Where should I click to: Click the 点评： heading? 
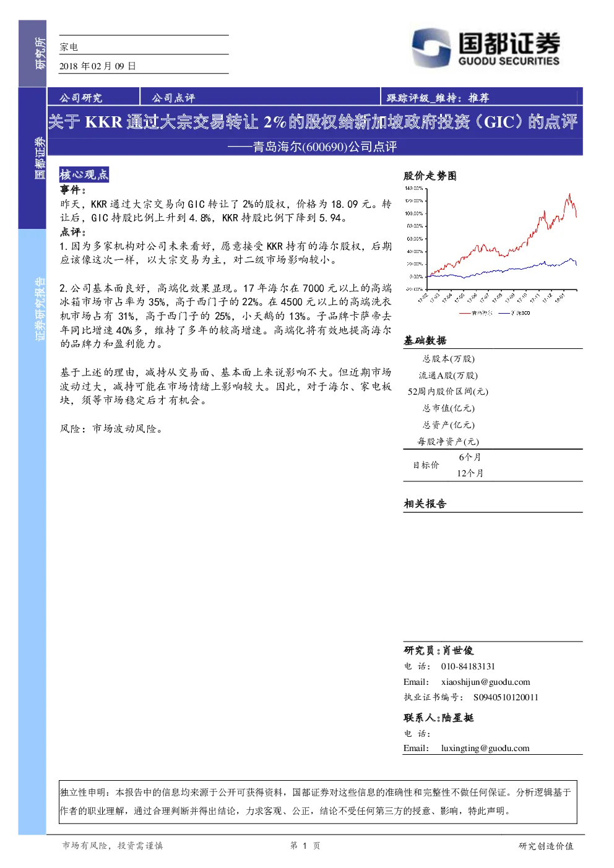coord(73,232)
